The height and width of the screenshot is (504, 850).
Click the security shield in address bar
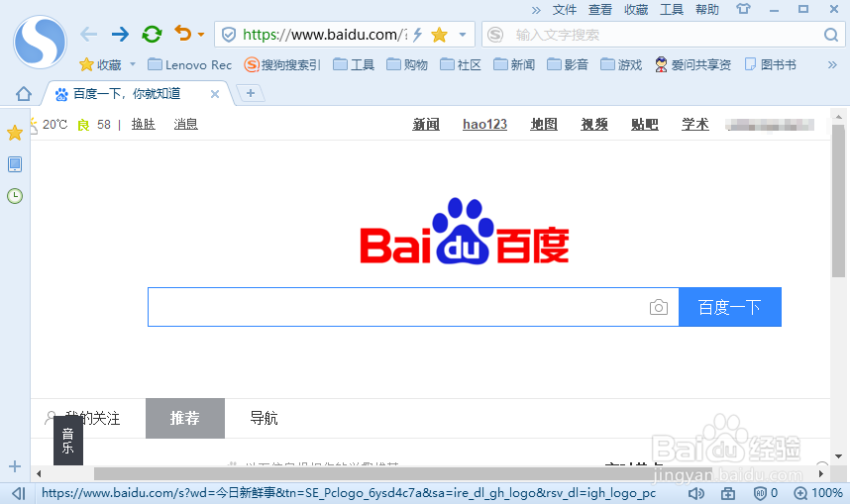click(x=229, y=35)
